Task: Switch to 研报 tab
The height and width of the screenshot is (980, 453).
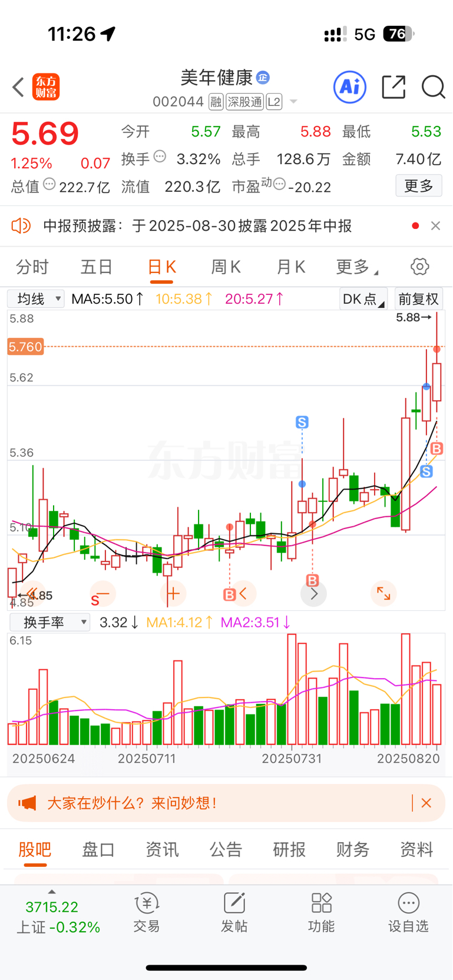Action: click(x=289, y=849)
